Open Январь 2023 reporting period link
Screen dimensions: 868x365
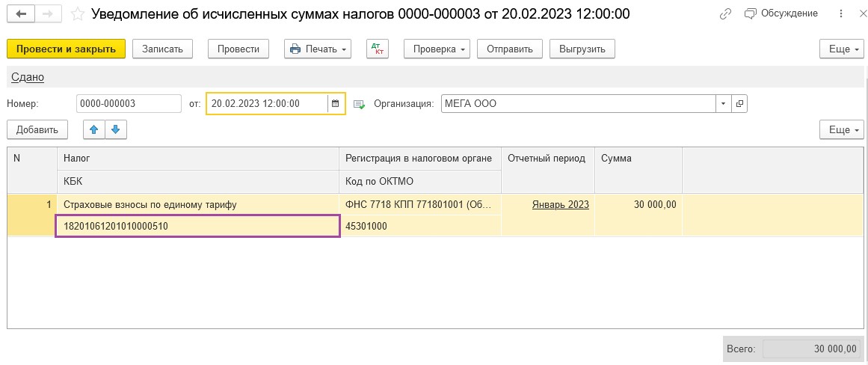tap(560, 204)
